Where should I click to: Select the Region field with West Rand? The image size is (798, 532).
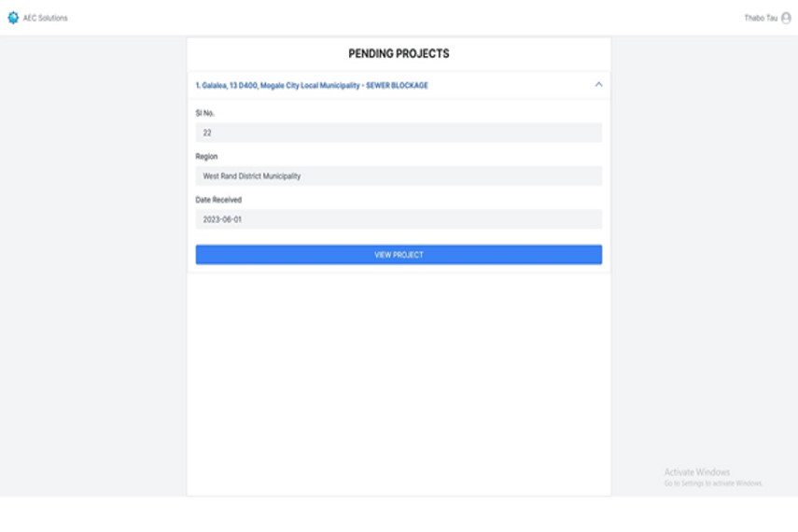pos(399,175)
